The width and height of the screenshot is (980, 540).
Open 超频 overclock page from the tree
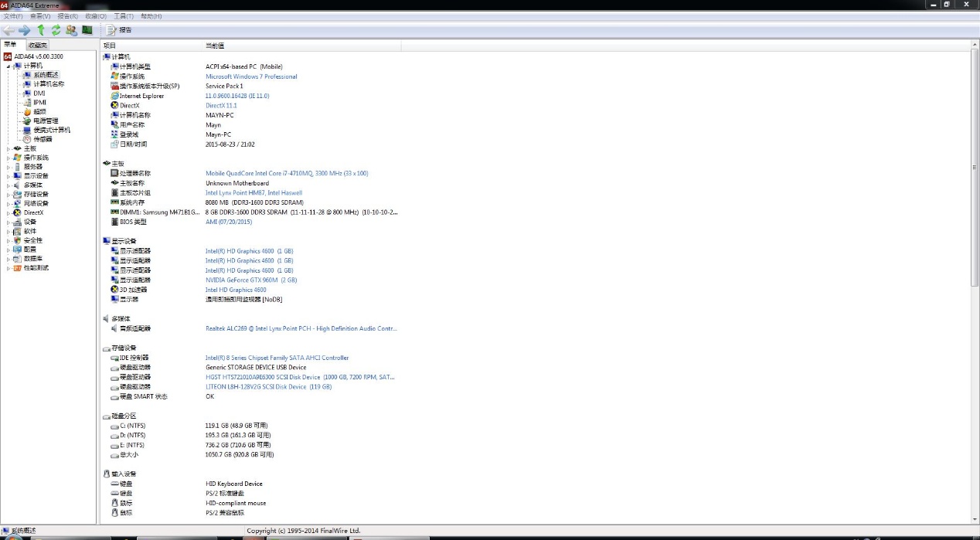[39, 111]
